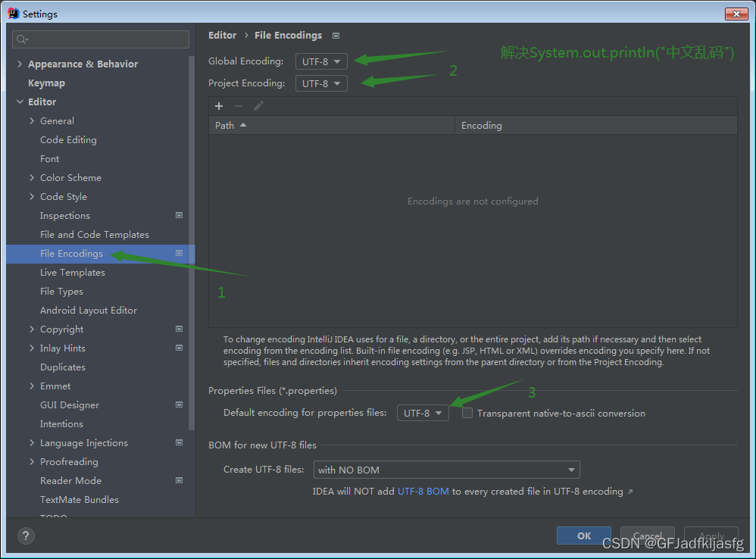
Task: Select Code Editing settings page
Action: pyautogui.click(x=68, y=139)
